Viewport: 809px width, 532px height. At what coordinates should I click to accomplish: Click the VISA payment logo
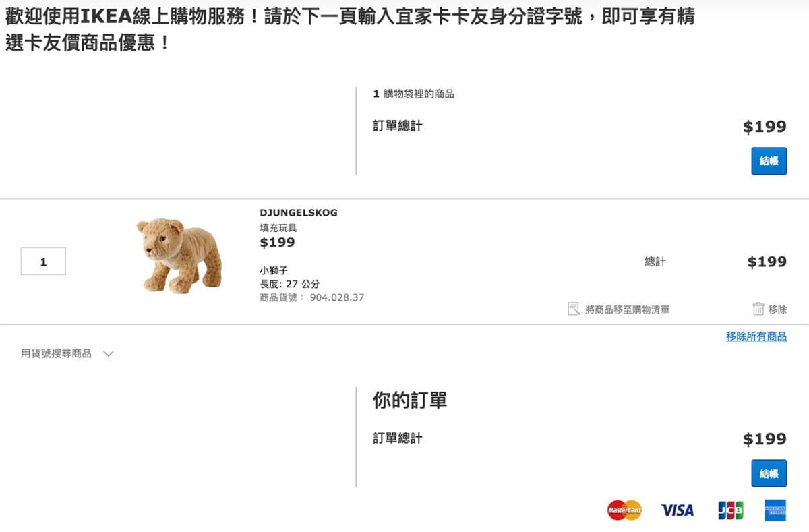click(x=677, y=510)
